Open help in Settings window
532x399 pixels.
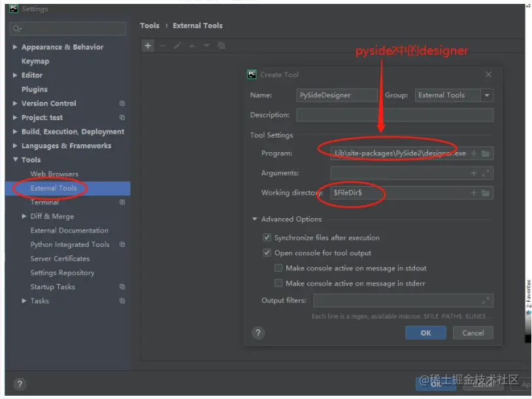click(20, 384)
